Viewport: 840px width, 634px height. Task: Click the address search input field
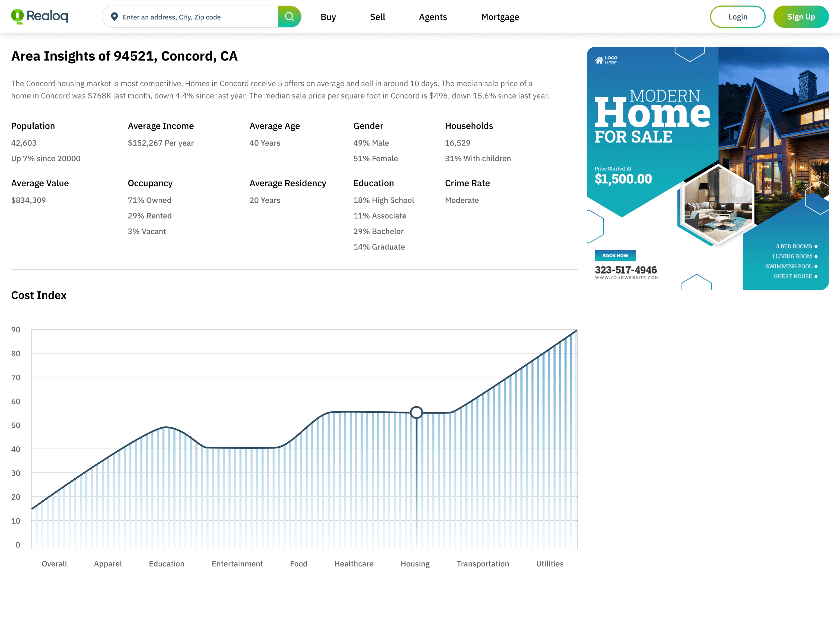tap(197, 17)
